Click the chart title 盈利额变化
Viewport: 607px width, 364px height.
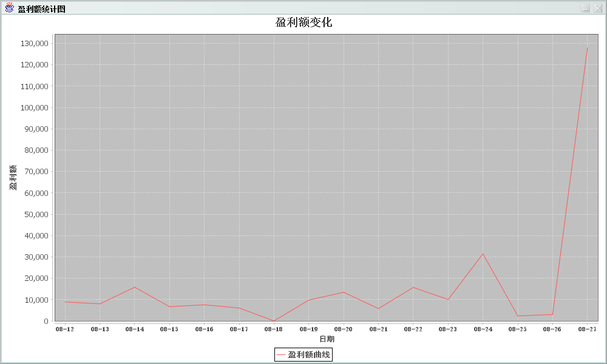[304, 22]
